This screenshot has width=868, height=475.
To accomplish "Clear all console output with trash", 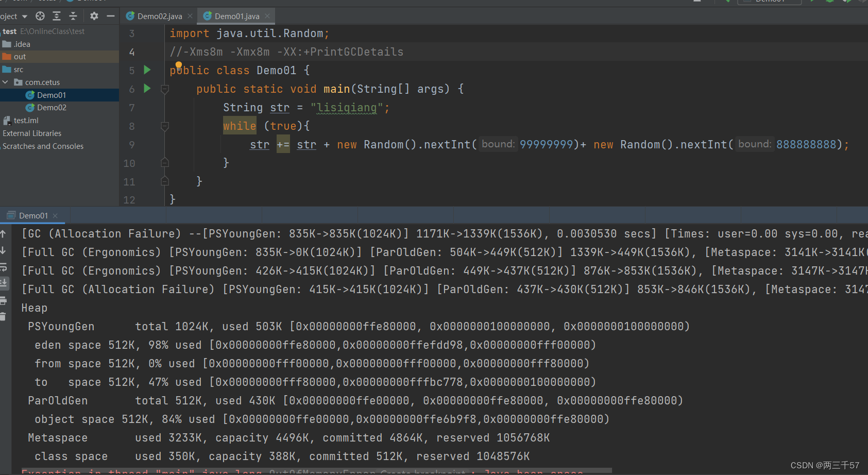I will 3,317.
